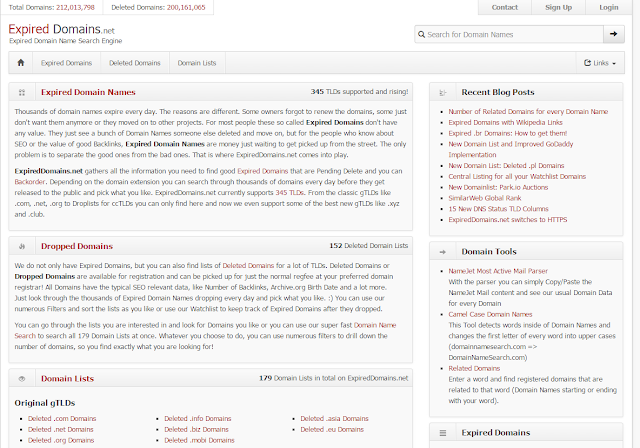The image size is (640, 448).
Task: Open the Domain Lists nav tab
Action: [197, 63]
